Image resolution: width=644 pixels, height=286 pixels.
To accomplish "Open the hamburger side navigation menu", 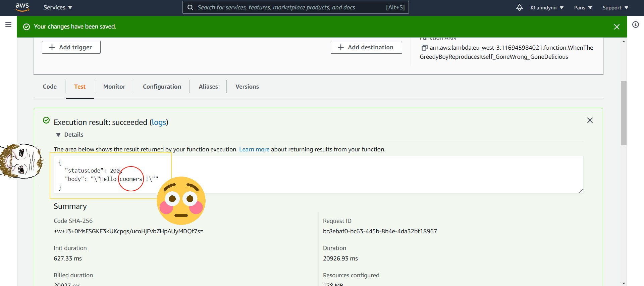I will 8,25.
